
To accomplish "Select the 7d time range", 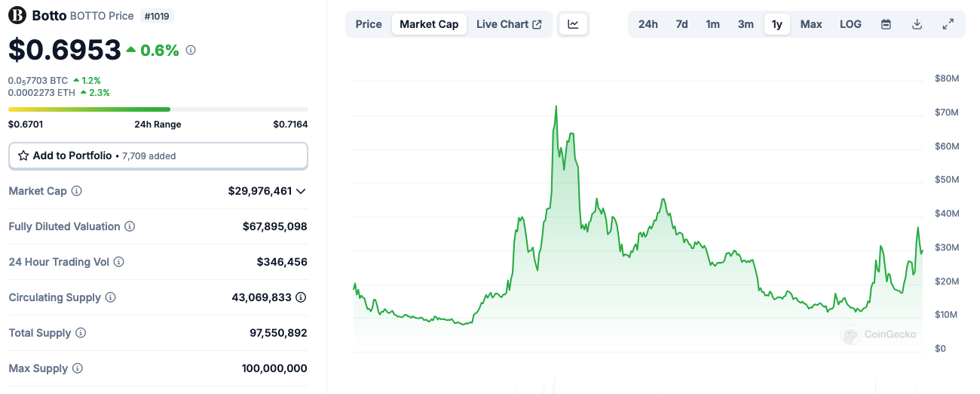I will 681,24.
